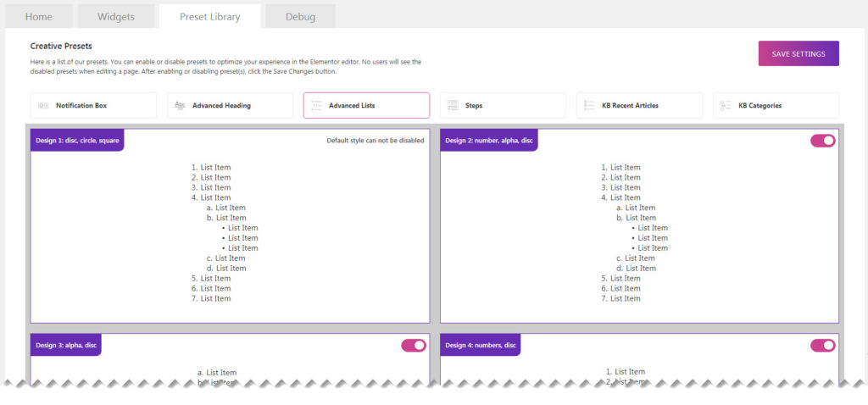Toggle off Design 4 numbers, disc preset

pyautogui.click(x=822, y=345)
